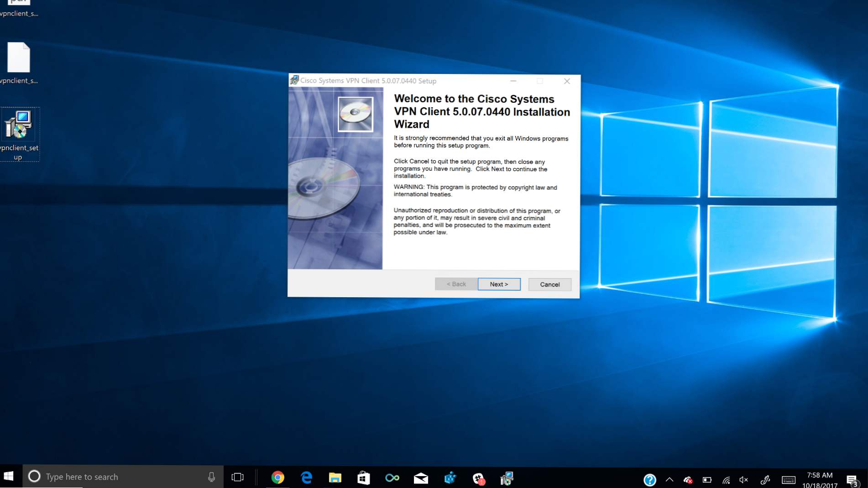Open File Explorer from the taskbar
This screenshot has width=868, height=488.
pyautogui.click(x=335, y=478)
